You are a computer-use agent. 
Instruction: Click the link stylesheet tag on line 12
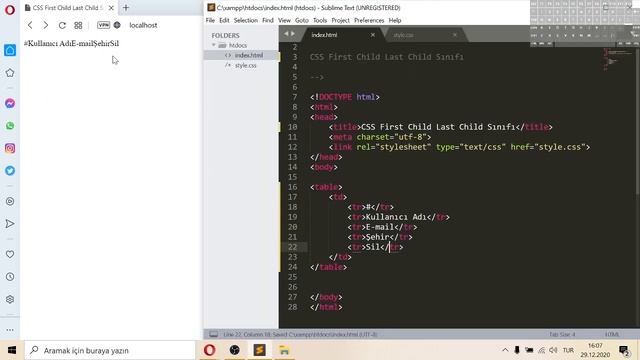tap(459, 147)
